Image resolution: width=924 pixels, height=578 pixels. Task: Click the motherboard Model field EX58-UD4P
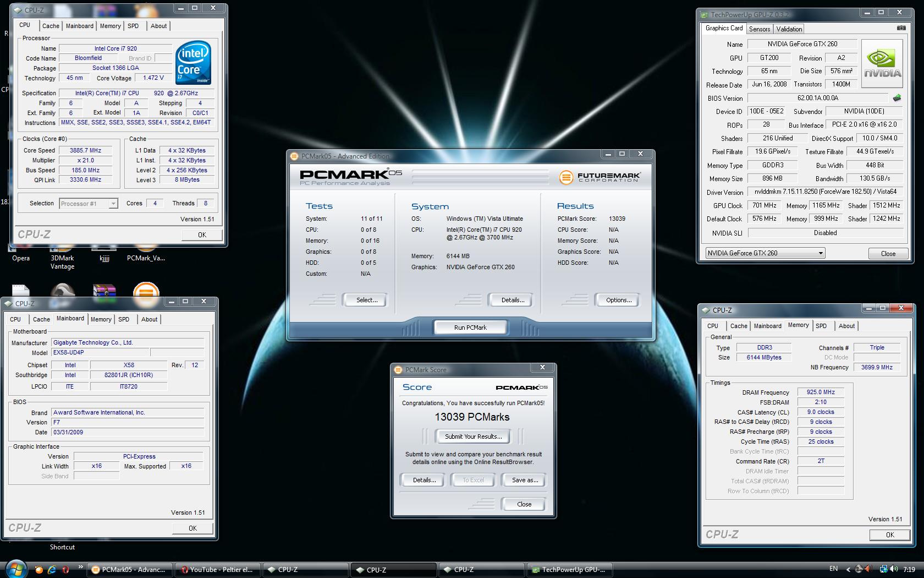[100, 352]
